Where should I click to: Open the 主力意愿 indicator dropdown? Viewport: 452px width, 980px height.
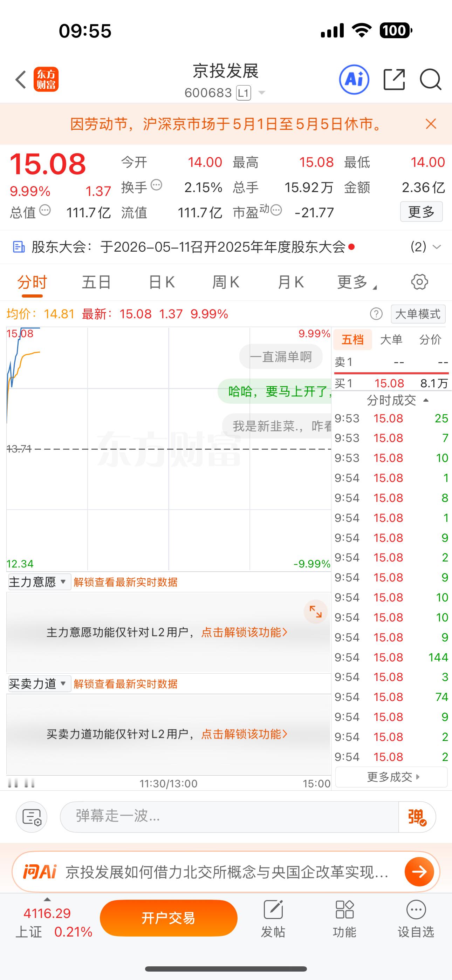[39, 582]
